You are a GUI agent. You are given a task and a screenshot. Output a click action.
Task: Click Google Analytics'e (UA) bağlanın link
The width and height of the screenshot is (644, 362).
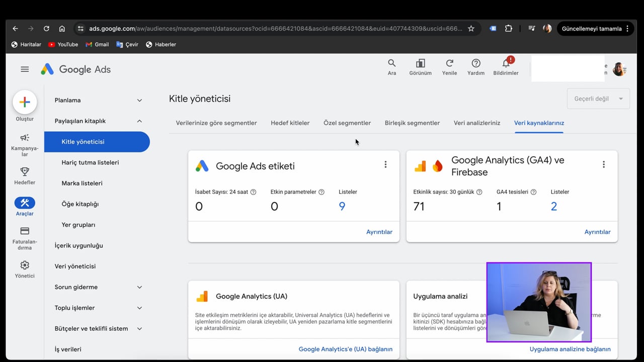346,349
